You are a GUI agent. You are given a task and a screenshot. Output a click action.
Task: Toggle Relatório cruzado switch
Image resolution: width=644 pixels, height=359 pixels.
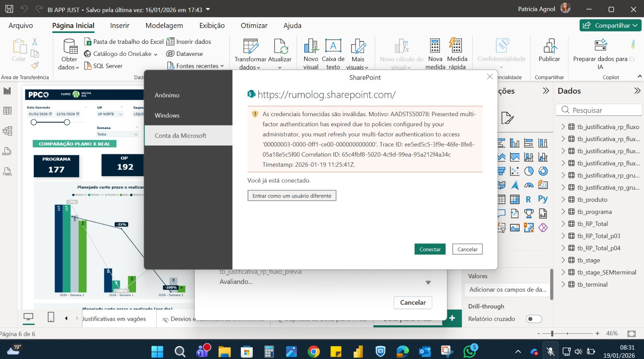coord(534,319)
